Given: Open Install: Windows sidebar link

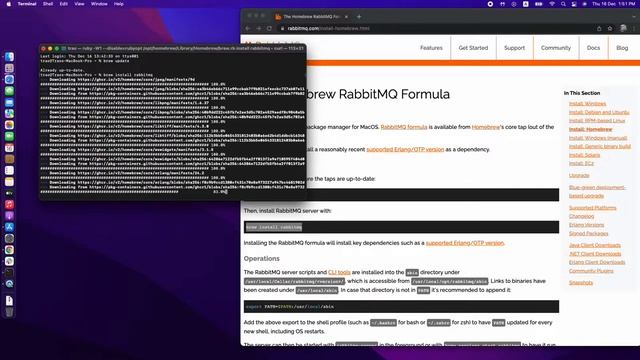Looking at the screenshot, I should 587,104.
